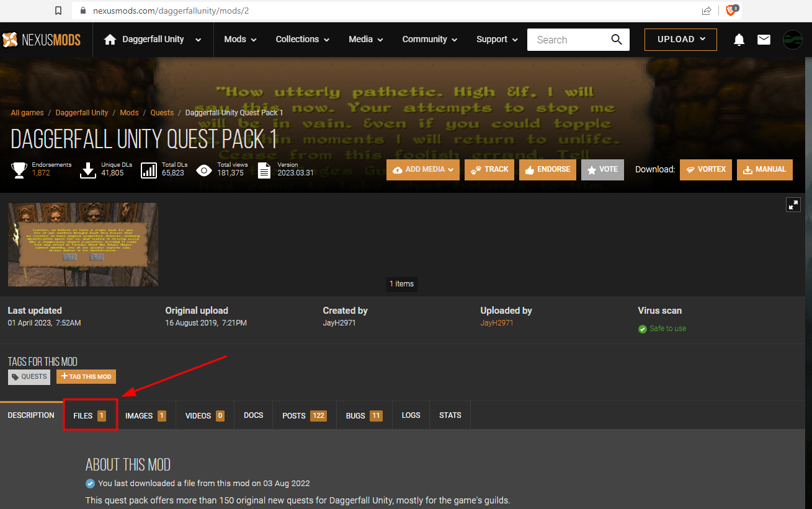Image resolution: width=812 pixels, height=509 pixels.
Task: Click the TRACK button
Action: click(489, 169)
